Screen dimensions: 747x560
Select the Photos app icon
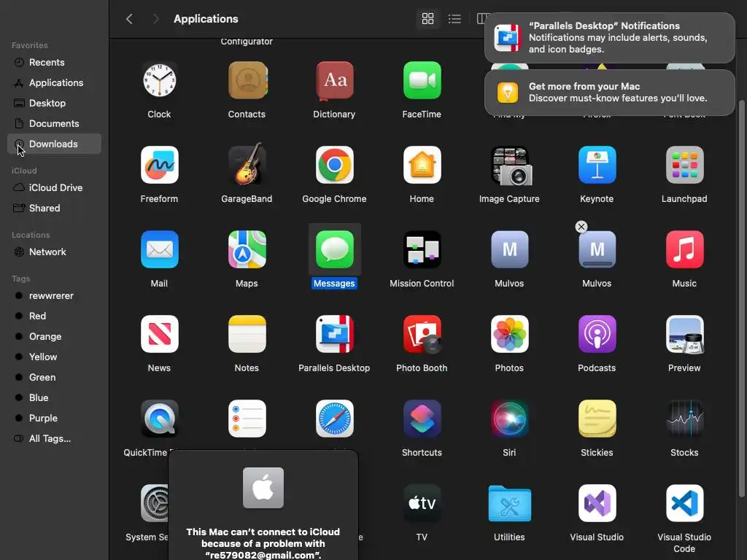point(509,334)
